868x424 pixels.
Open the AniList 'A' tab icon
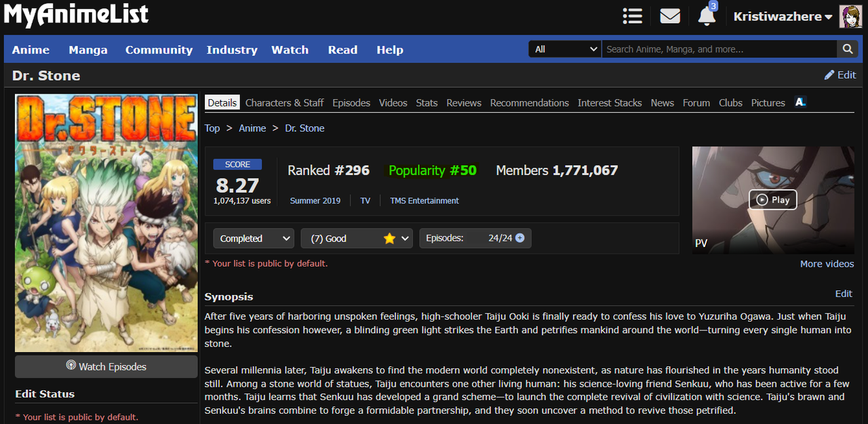pos(800,102)
